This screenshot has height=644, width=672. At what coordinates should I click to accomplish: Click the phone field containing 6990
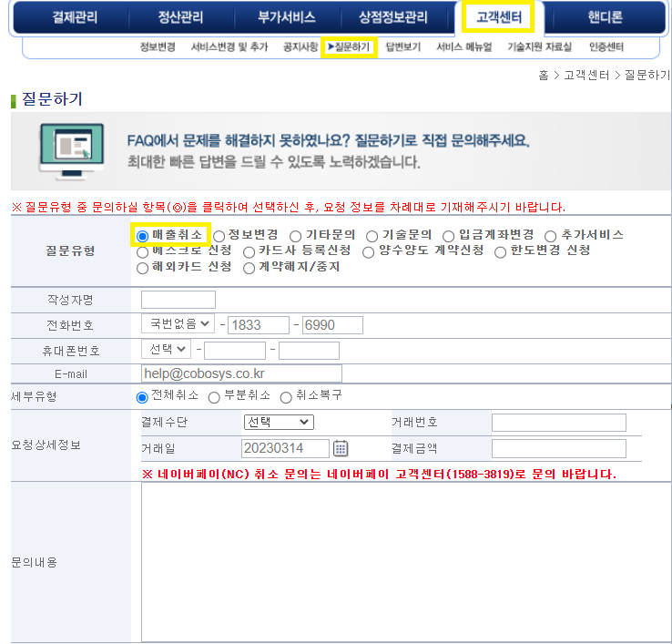click(332, 325)
